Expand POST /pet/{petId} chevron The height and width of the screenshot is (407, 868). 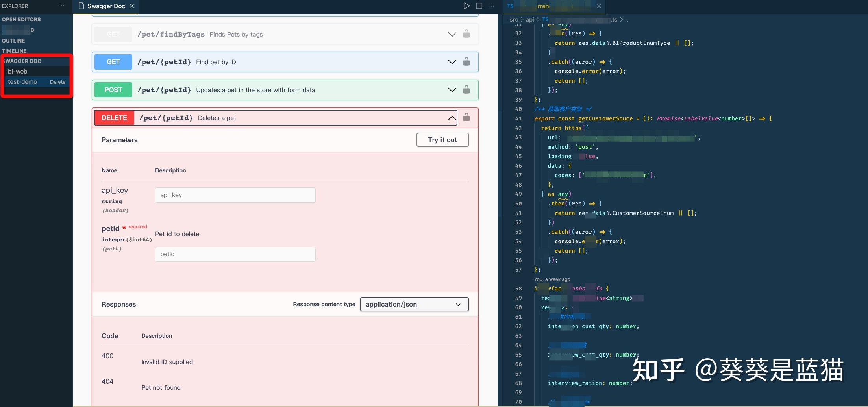click(452, 90)
